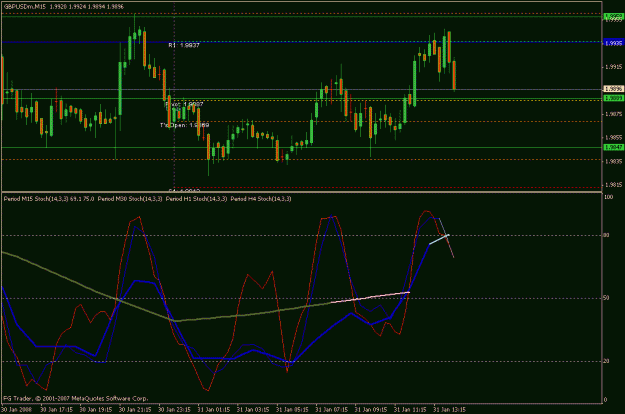
Task: Click the Pivot: 1.9887 chart label
Action: (x=184, y=104)
